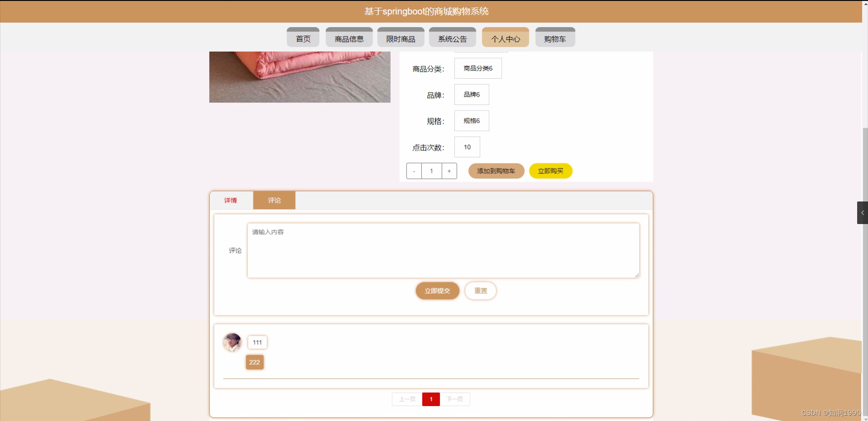Reset the comment form with 重置

point(481,291)
